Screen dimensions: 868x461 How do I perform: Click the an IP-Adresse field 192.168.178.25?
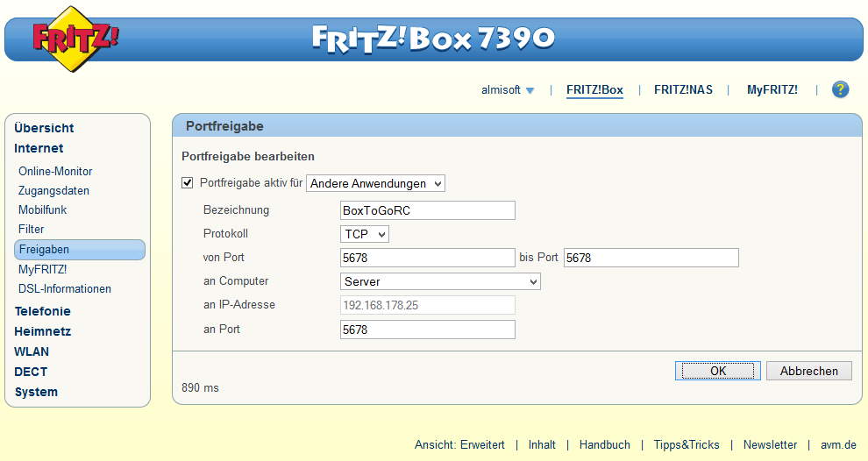(427, 306)
